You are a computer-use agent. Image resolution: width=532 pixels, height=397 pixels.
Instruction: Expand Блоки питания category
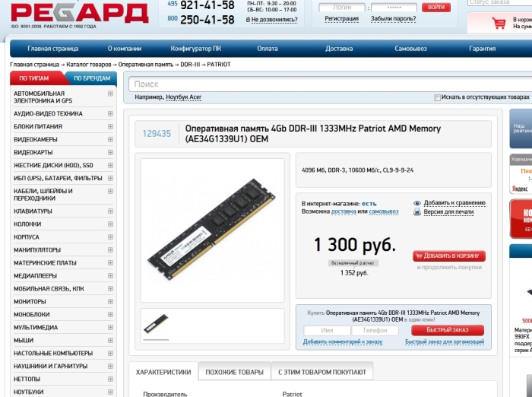110,126
